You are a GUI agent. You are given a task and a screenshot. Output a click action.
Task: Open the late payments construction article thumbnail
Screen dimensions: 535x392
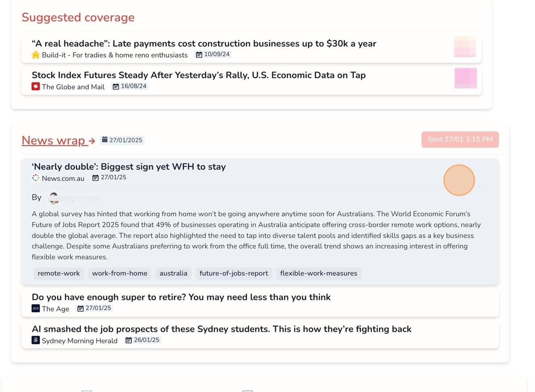[x=465, y=47]
